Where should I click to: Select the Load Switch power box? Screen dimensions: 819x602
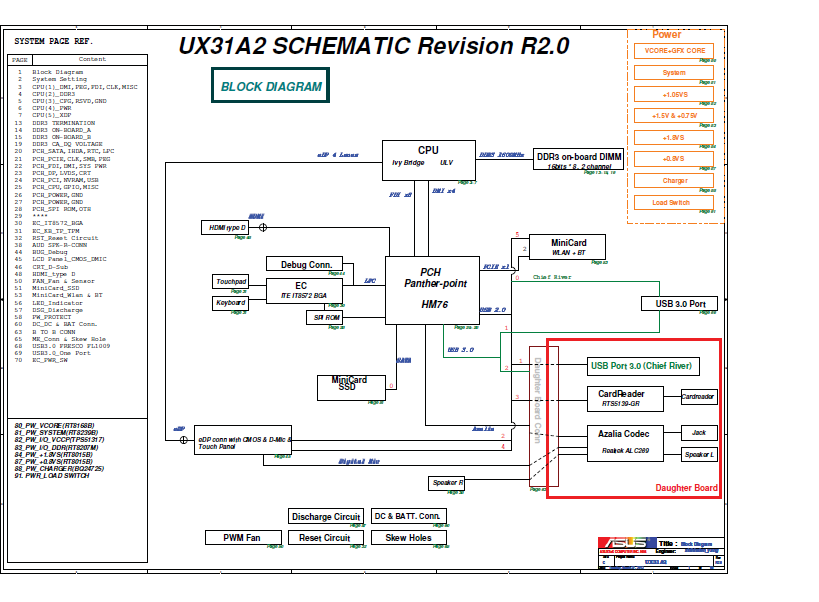point(674,202)
